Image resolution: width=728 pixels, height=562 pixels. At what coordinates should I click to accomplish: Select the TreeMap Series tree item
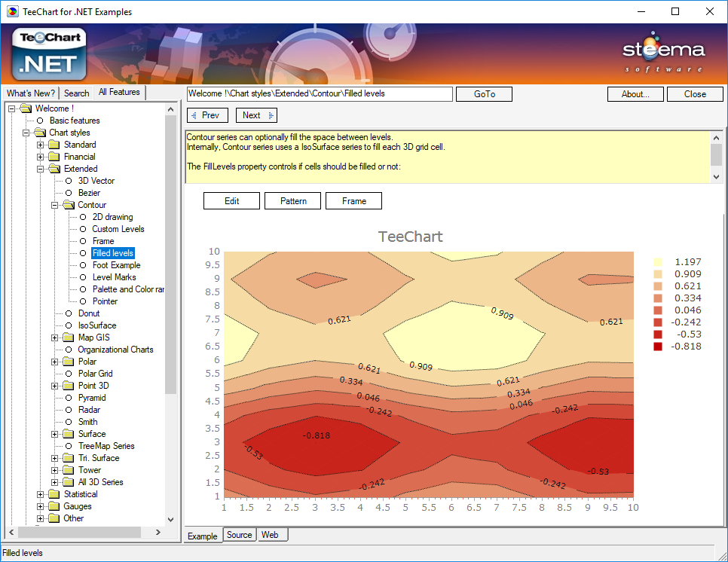[106, 446]
